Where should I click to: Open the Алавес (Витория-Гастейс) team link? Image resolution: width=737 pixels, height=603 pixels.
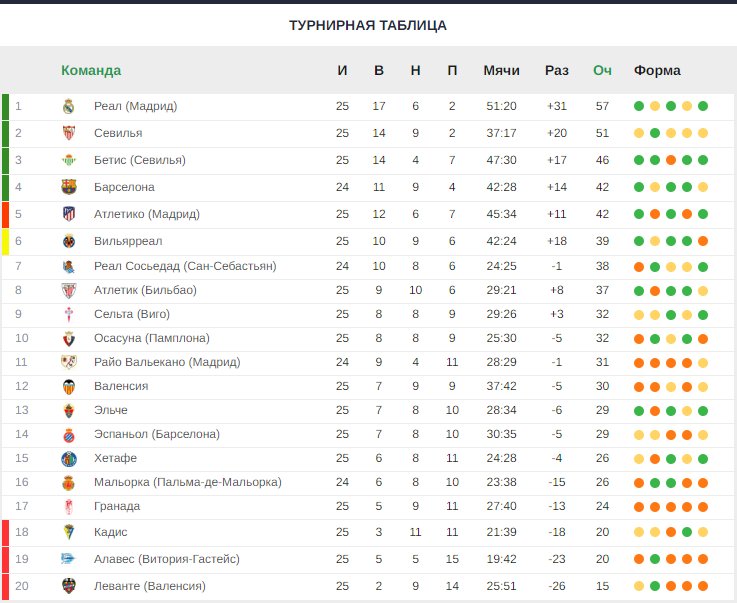point(167,559)
